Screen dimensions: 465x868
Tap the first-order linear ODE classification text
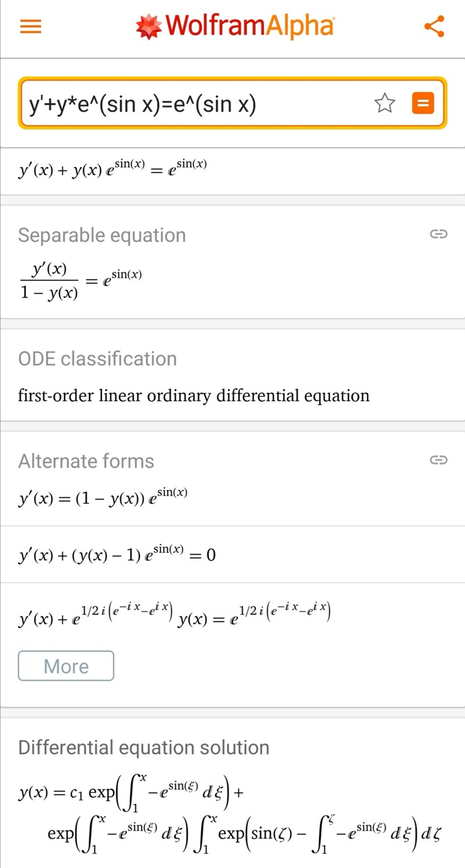click(x=194, y=396)
